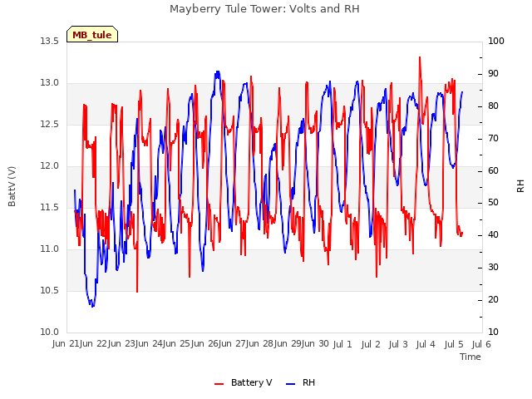
Task: Click the 40 right axis value
Action: pyautogui.click(x=493, y=235)
